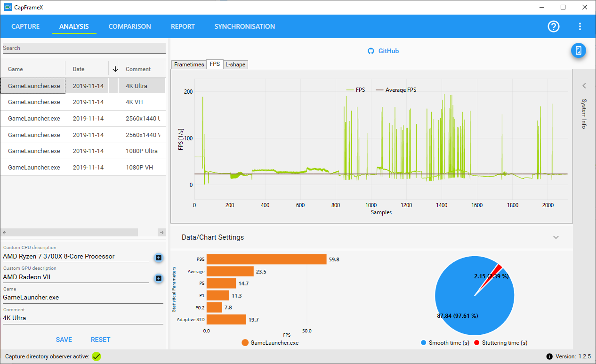
Task: Switch to the L-shape chart tab
Action: pyautogui.click(x=235, y=65)
